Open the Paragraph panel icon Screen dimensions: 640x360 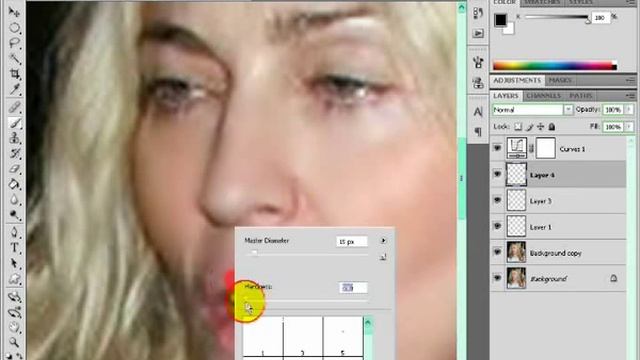click(x=478, y=131)
